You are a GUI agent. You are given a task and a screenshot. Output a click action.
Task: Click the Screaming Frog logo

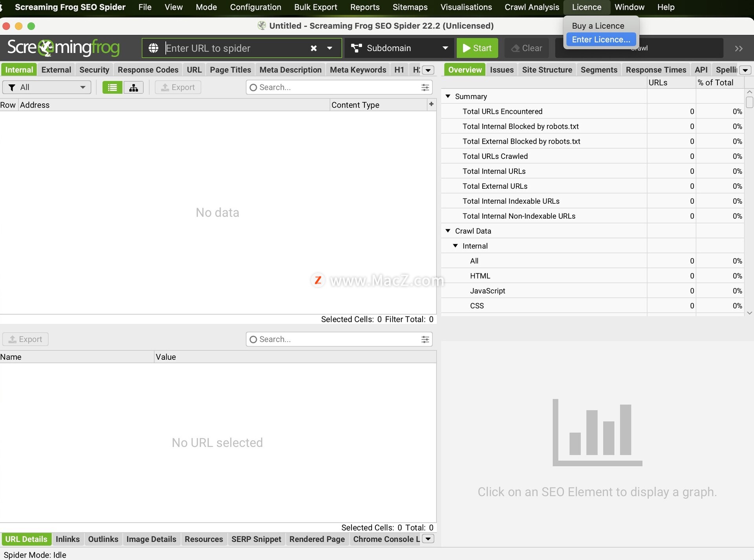coord(63,47)
